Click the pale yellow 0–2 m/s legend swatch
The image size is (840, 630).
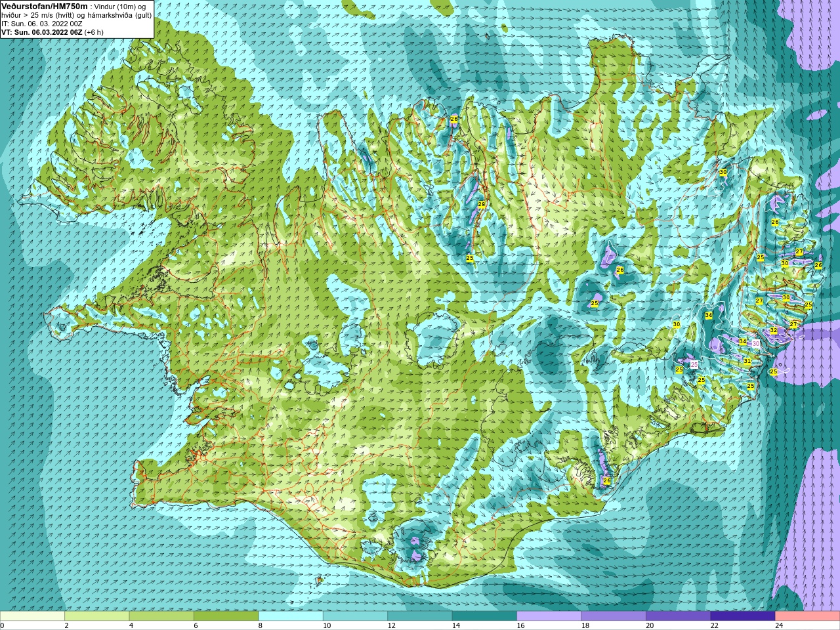click(32, 616)
